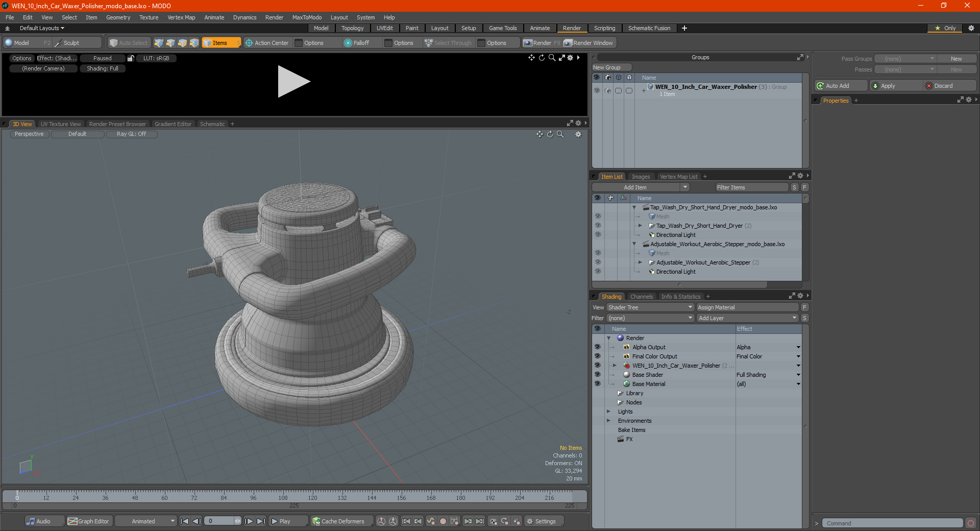Expand Environments in Shader Tree

pos(608,421)
